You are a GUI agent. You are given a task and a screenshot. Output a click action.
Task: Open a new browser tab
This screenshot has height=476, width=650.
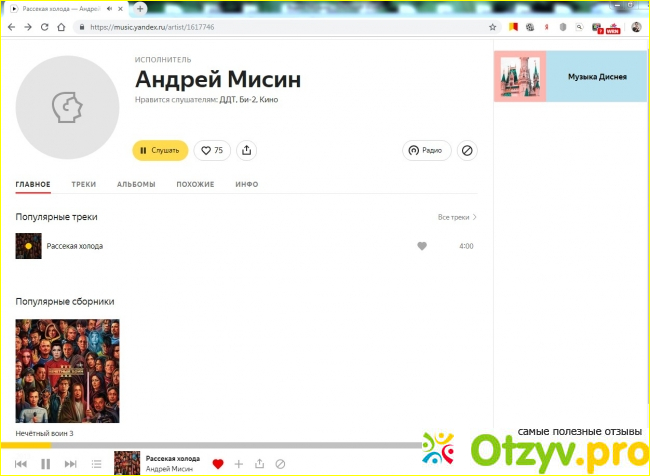(x=140, y=8)
